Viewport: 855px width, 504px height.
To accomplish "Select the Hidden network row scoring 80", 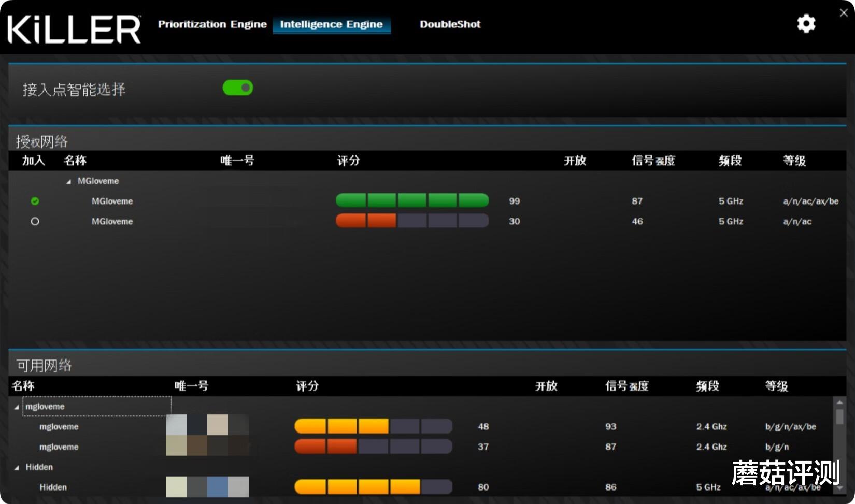I will point(421,487).
